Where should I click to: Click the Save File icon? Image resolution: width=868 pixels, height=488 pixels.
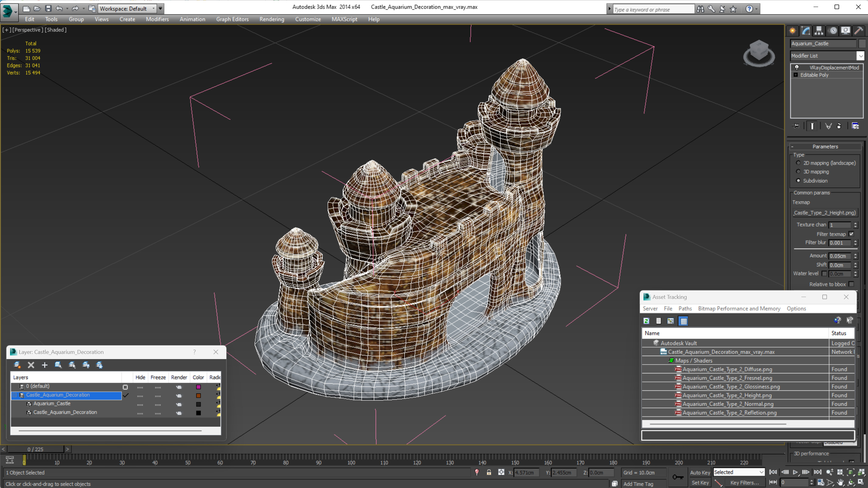(48, 9)
